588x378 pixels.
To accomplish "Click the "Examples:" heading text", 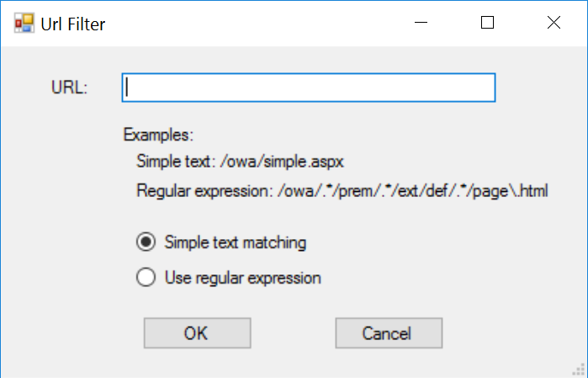I will pyautogui.click(x=158, y=135).
